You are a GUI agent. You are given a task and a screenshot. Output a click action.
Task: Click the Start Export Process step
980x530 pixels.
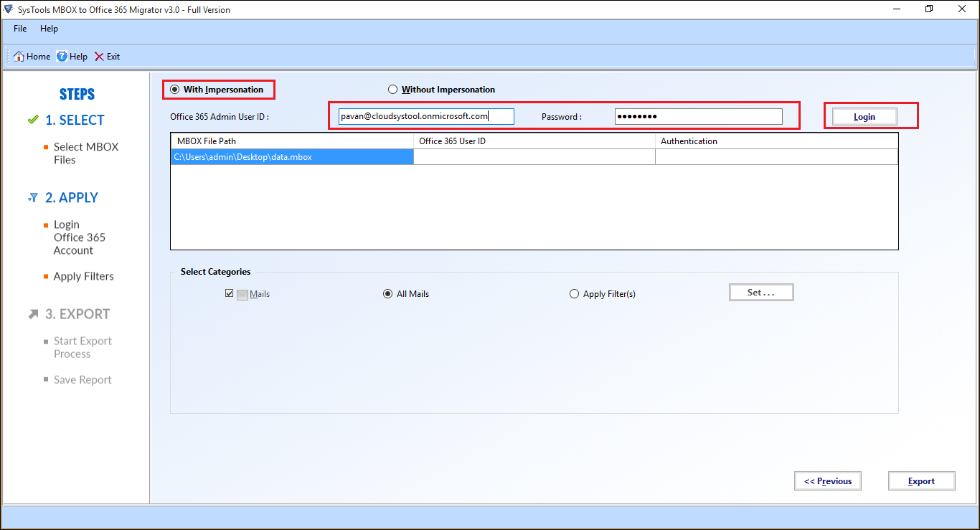(x=83, y=347)
